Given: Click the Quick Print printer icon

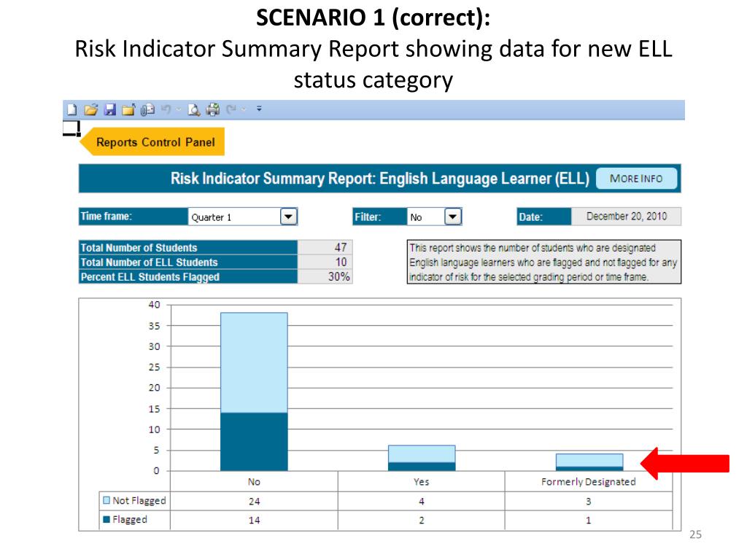Looking at the screenshot, I should (212, 110).
